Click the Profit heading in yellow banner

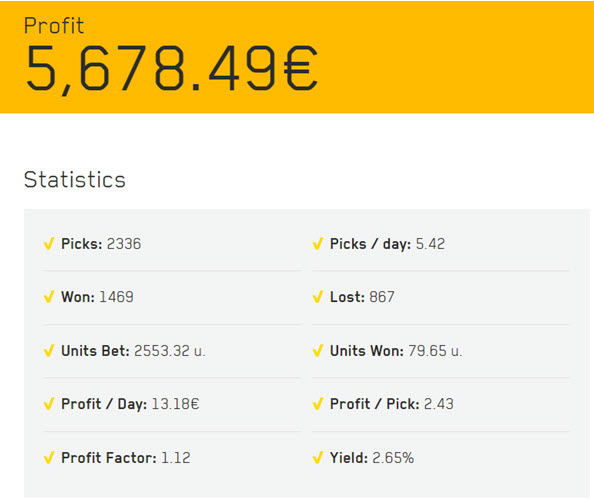(54, 26)
